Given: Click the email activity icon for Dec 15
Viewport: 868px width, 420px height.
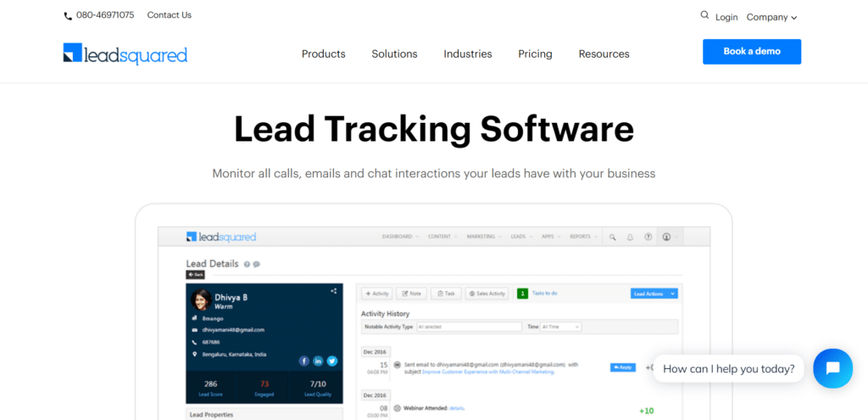Looking at the screenshot, I should (397, 365).
